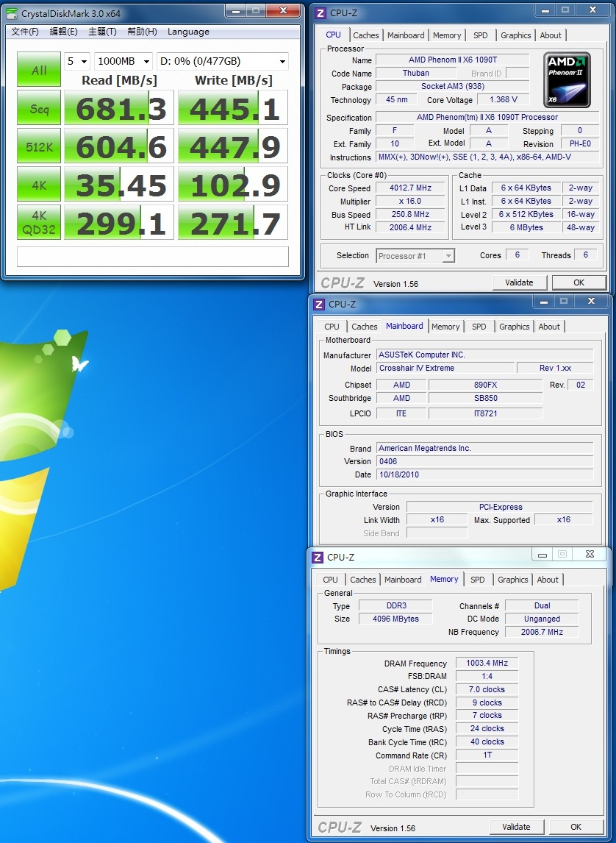Open the drive selection dropdown showing D: 0%

tap(222, 62)
